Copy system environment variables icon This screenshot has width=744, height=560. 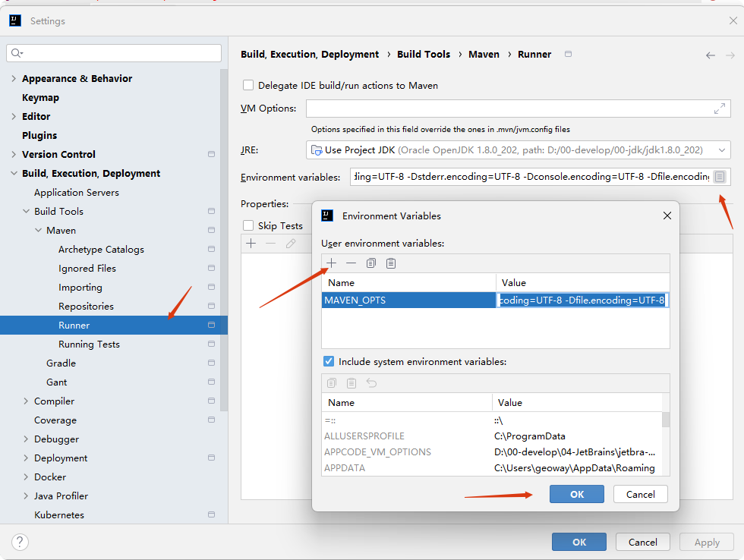point(332,382)
